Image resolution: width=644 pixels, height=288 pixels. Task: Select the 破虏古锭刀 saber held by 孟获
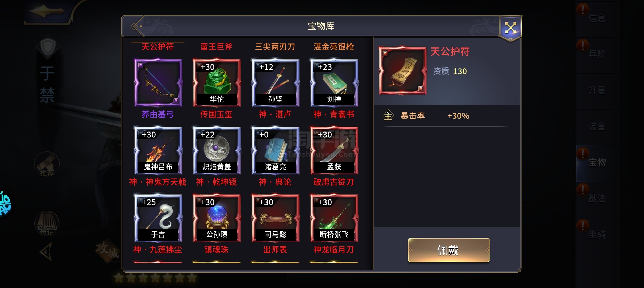[x=334, y=151]
